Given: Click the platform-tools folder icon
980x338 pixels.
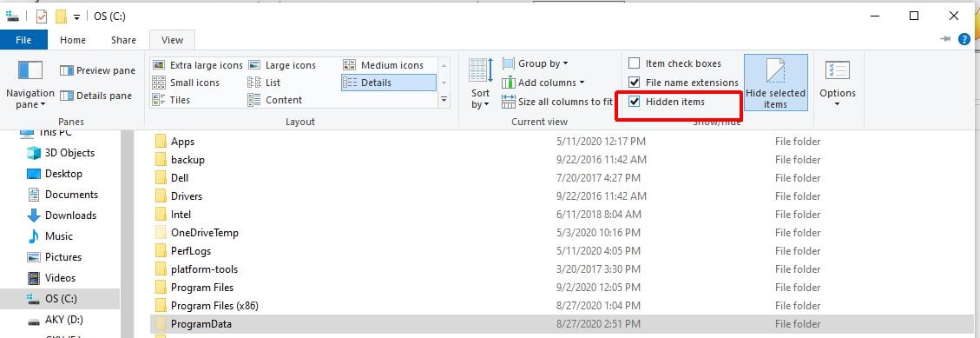Looking at the screenshot, I should pos(161,269).
